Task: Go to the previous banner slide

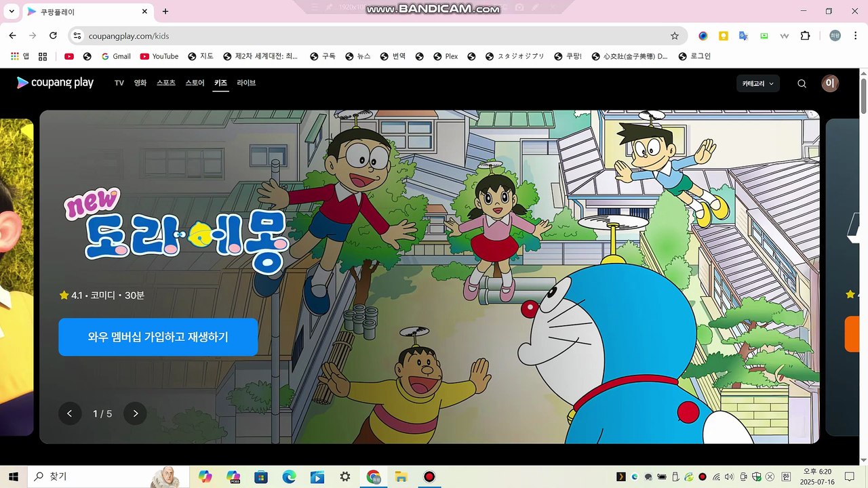Action: [x=70, y=413]
